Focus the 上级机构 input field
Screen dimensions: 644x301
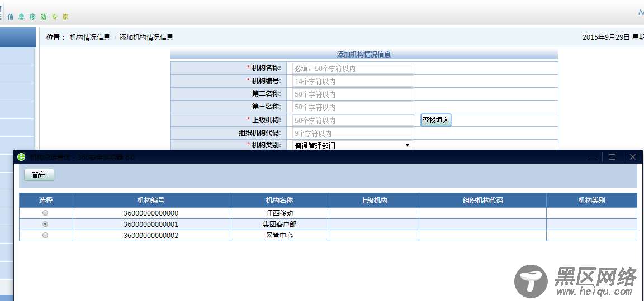click(x=353, y=120)
